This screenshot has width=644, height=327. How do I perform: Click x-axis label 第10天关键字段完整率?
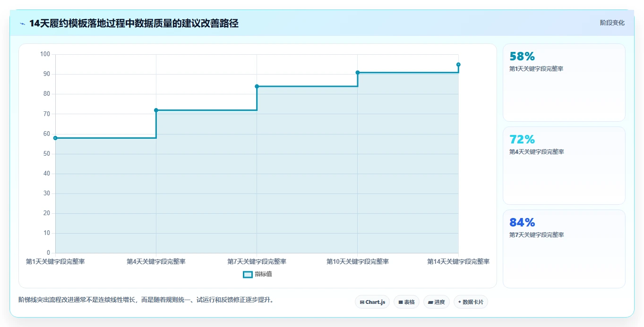358,261
